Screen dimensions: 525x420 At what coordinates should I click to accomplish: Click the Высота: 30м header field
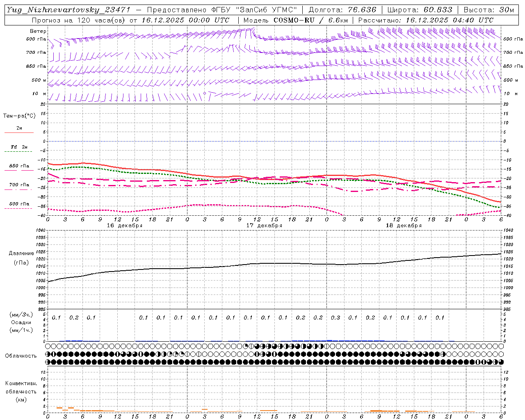point(488,10)
